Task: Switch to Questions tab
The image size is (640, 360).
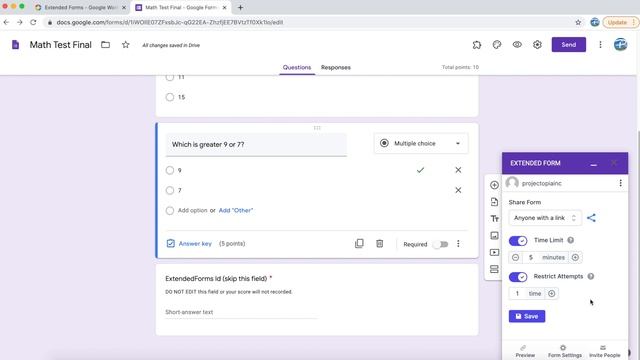Action: 297,67
